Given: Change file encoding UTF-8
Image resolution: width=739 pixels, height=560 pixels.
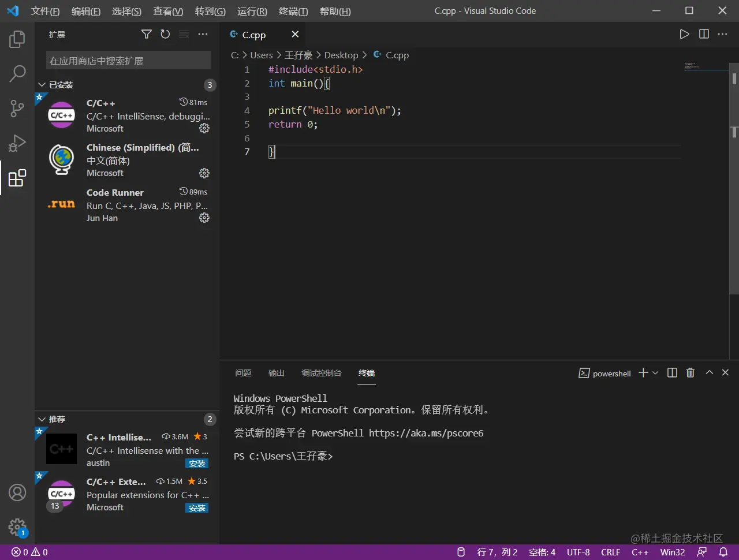Looking at the screenshot, I should tap(578, 552).
